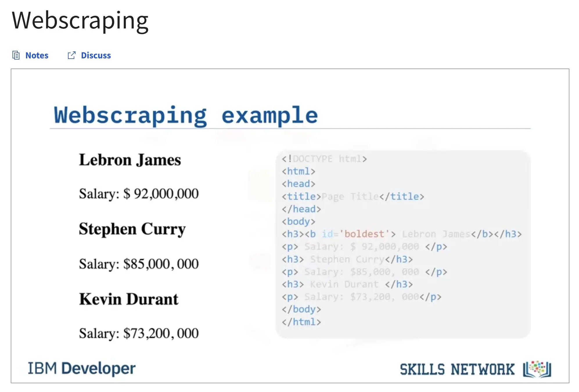Click the Skills Network text logo
Viewport: 579px width, 392px height.
(x=457, y=369)
